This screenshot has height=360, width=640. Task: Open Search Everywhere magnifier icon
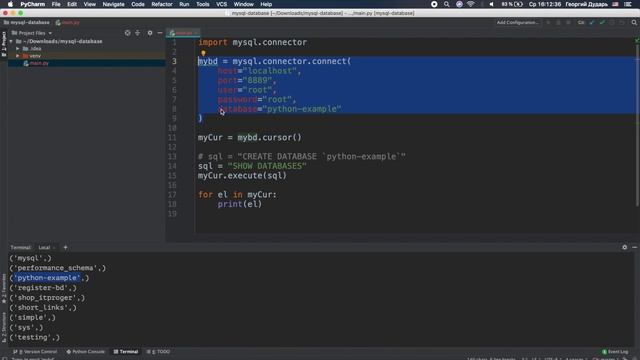(x=634, y=22)
